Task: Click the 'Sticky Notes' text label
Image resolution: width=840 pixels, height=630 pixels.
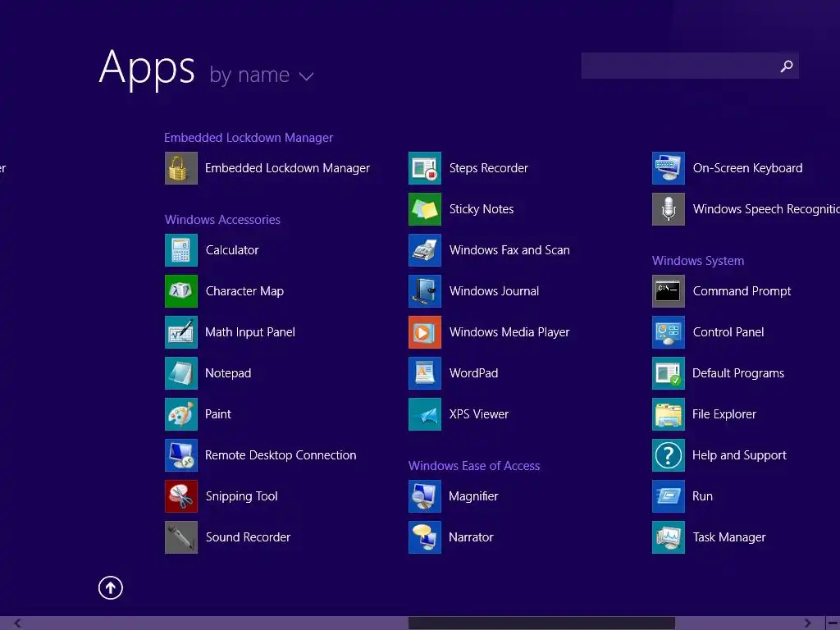Action: click(482, 209)
